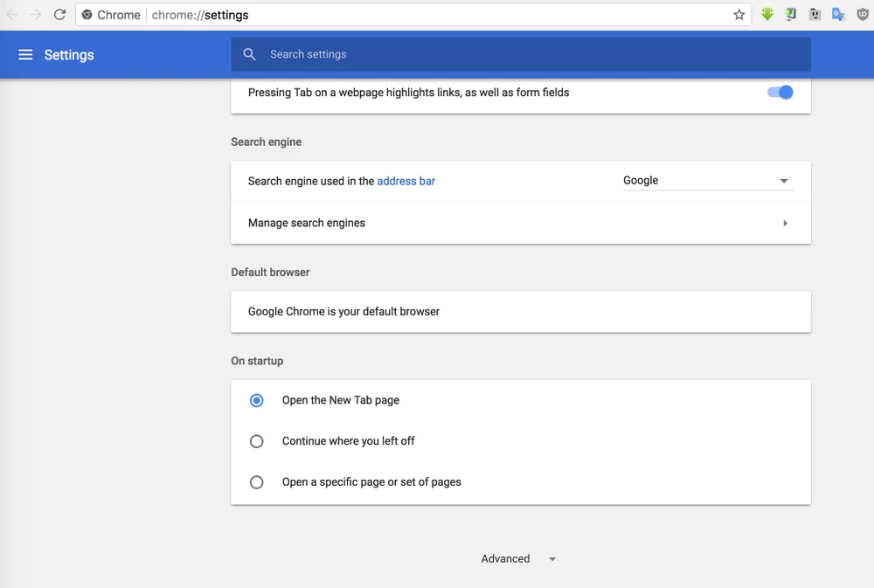The width and height of the screenshot is (874, 588).
Task: Open the uBlock Origin shield extension
Action: (862, 15)
